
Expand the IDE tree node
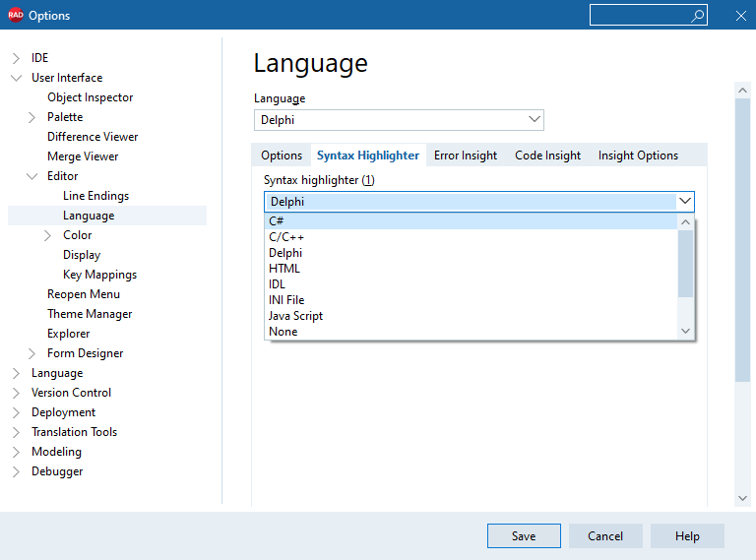click(16, 58)
